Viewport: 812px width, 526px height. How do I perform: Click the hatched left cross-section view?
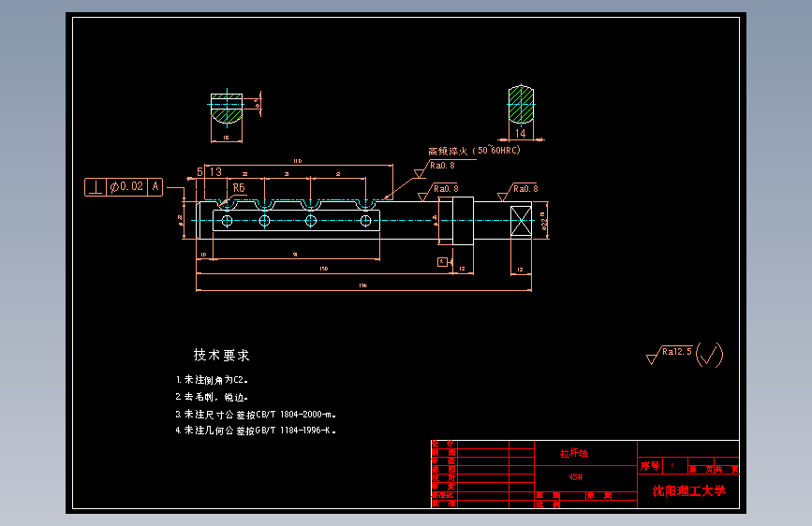[x=227, y=109]
